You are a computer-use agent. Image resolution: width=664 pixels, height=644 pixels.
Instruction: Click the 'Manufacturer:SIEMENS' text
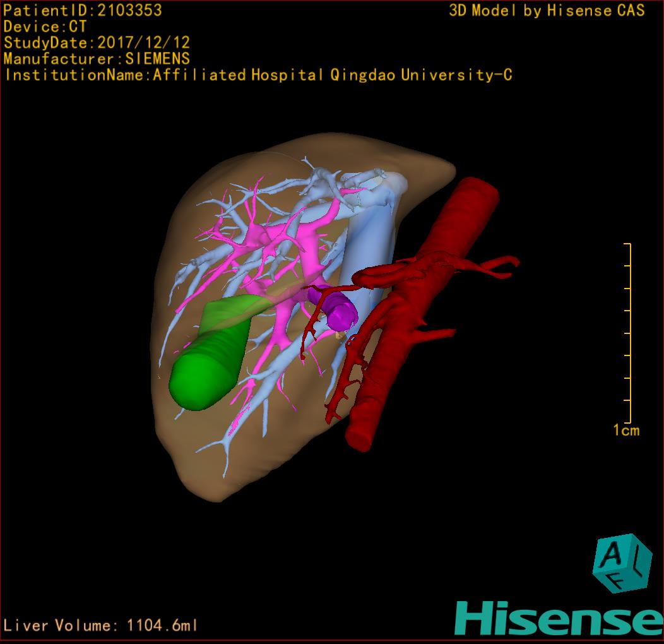[x=97, y=59]
